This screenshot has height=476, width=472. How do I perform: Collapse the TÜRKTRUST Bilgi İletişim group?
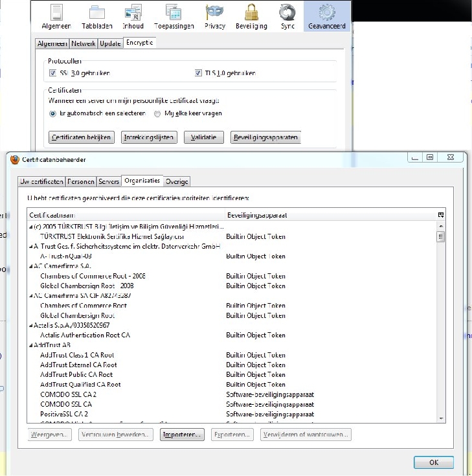30,227
